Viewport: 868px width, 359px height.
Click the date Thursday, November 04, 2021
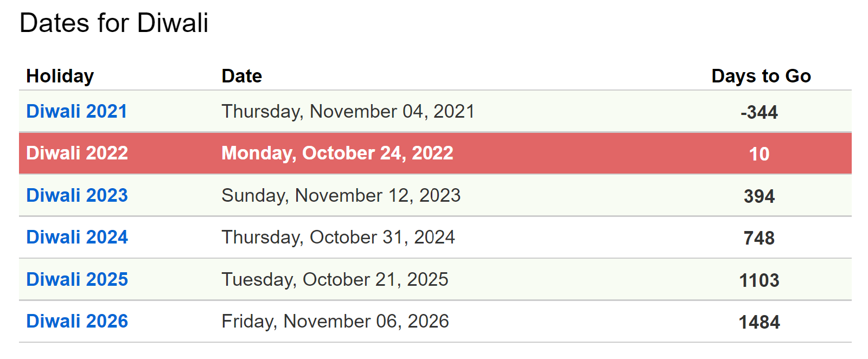pyautogui.click(x=348, y=111)
